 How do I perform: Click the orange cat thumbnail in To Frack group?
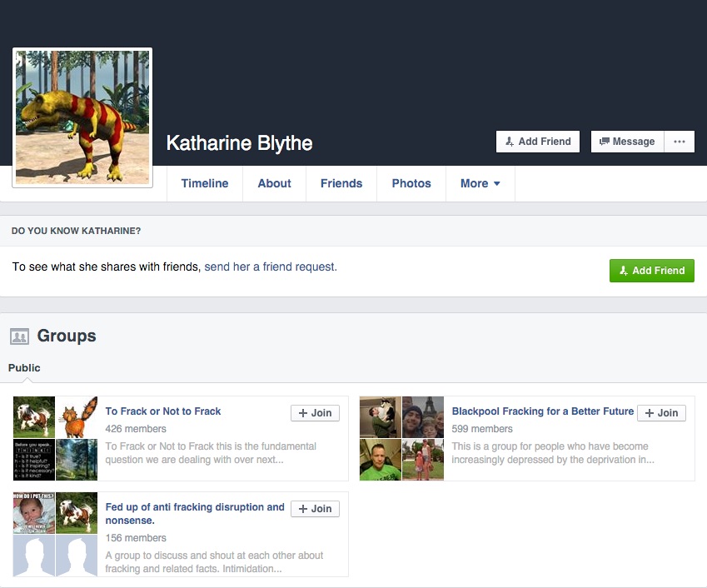tap(77, 417)
